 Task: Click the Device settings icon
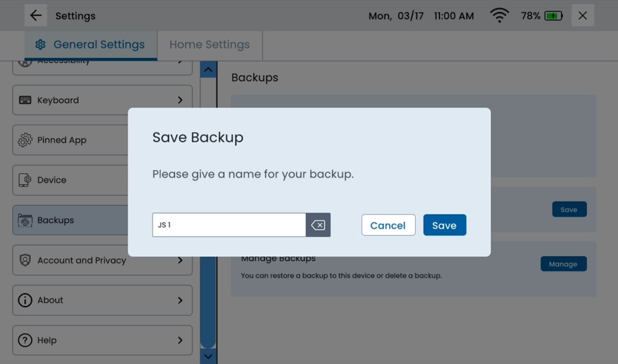[25, 180]
